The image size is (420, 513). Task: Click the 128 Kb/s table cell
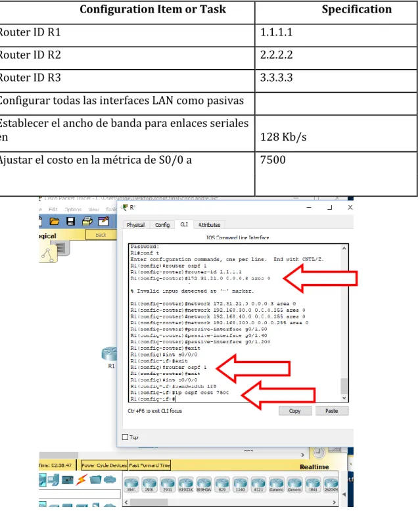click(x=337, y=133)
